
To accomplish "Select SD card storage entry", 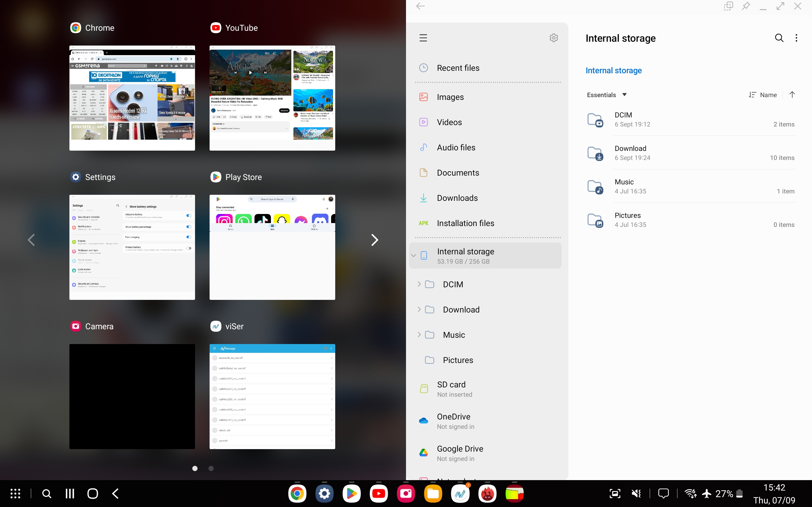I will 488,389.
